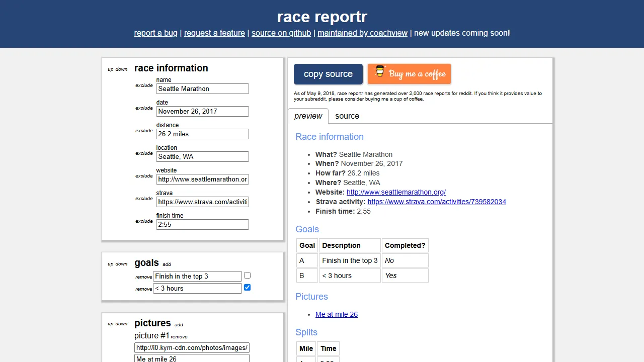Viewport: 644px width, 362px height.
Task: Exclude the finish time field
Action: pyautogui.click(x=144, y=221)
